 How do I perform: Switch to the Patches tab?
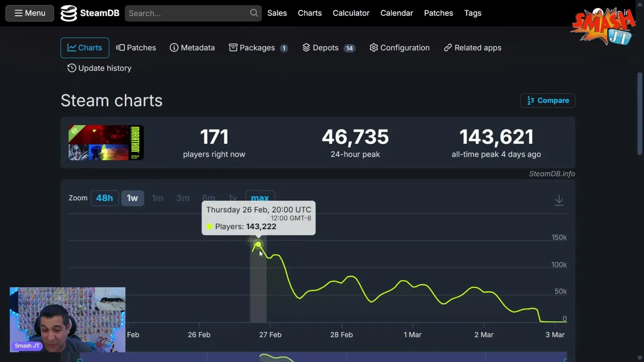pos(136,48)
